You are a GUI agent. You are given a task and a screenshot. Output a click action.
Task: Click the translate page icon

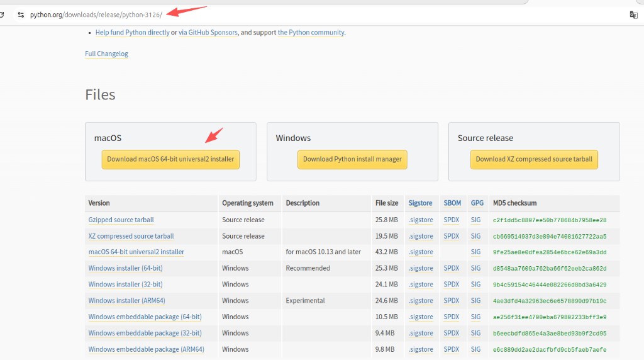(x=633, y=15)
